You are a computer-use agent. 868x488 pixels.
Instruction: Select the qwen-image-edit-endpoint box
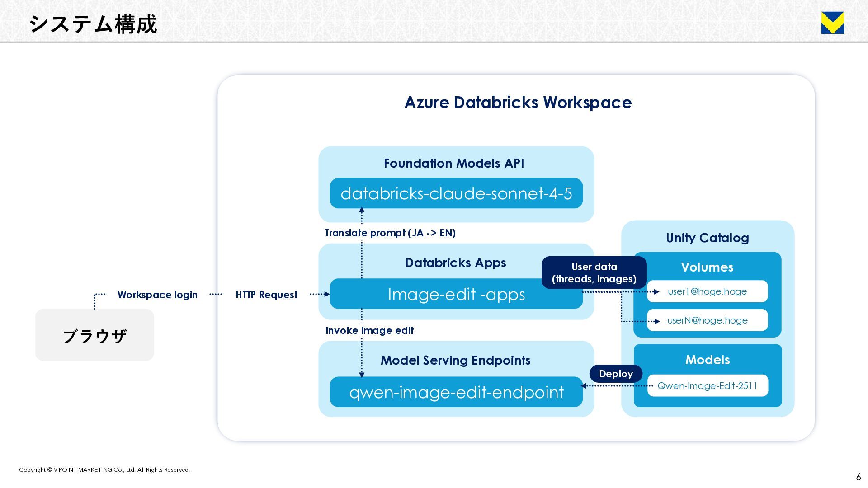(456, 392)
